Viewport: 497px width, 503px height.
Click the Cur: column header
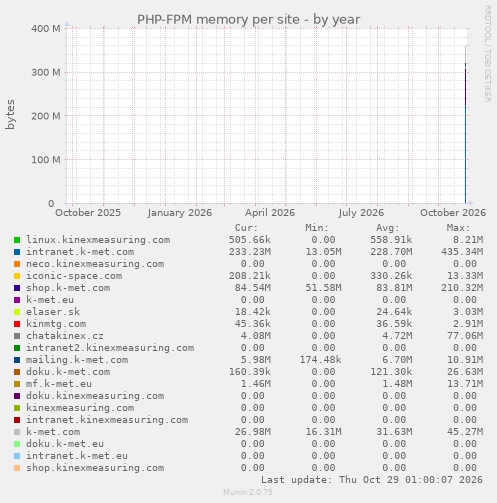coord(246,228)
